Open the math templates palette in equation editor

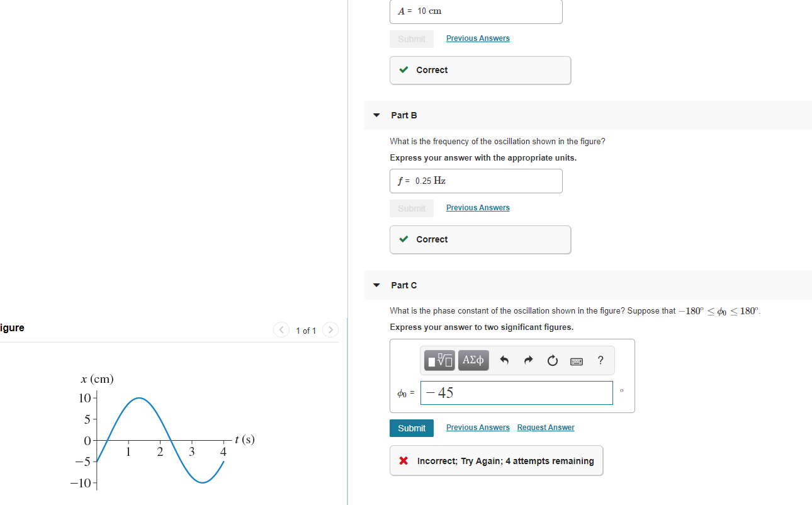439,360
